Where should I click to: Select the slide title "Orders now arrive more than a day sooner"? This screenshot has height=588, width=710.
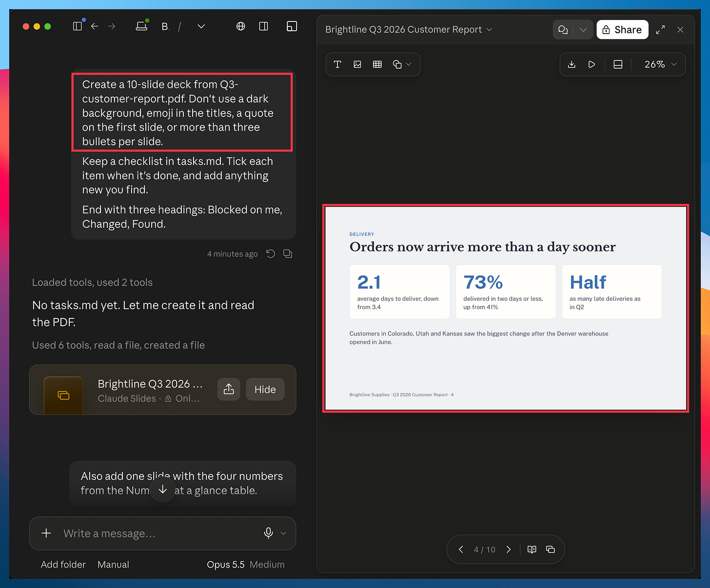pos(483,247)
